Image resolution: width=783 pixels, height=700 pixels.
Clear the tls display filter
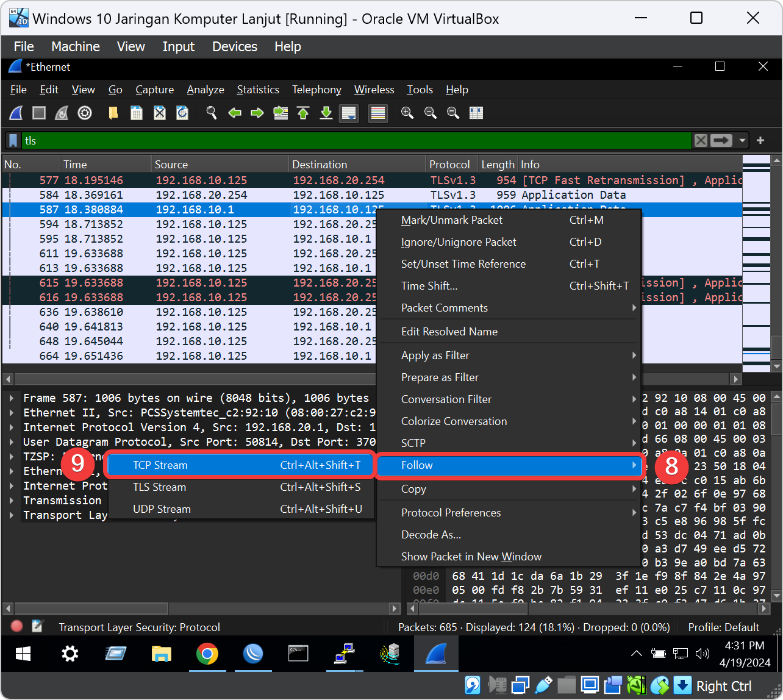[701, 141]
